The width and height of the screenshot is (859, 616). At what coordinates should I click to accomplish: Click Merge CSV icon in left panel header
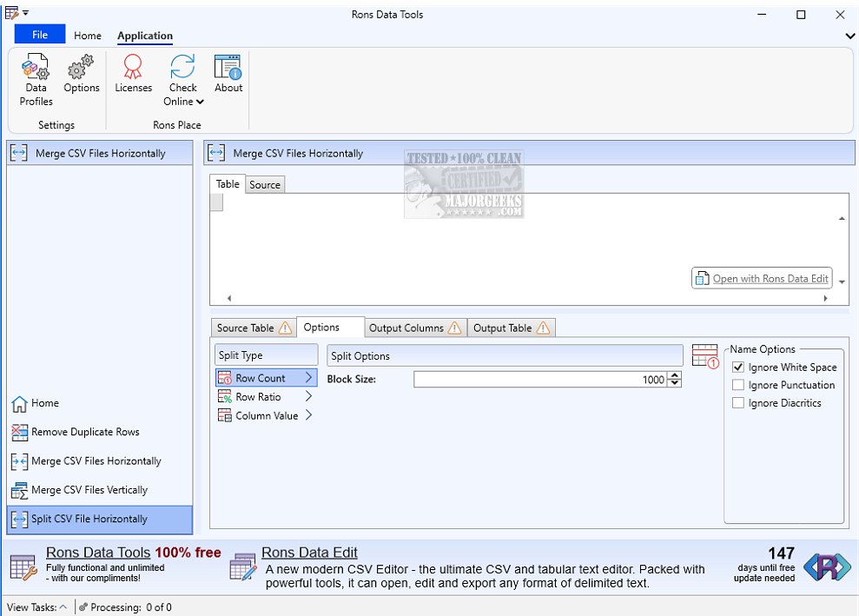tap(19, 153)
